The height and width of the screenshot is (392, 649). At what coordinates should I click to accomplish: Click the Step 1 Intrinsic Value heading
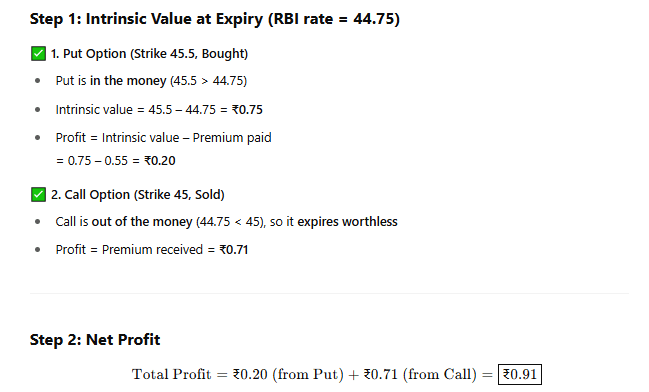215,19
